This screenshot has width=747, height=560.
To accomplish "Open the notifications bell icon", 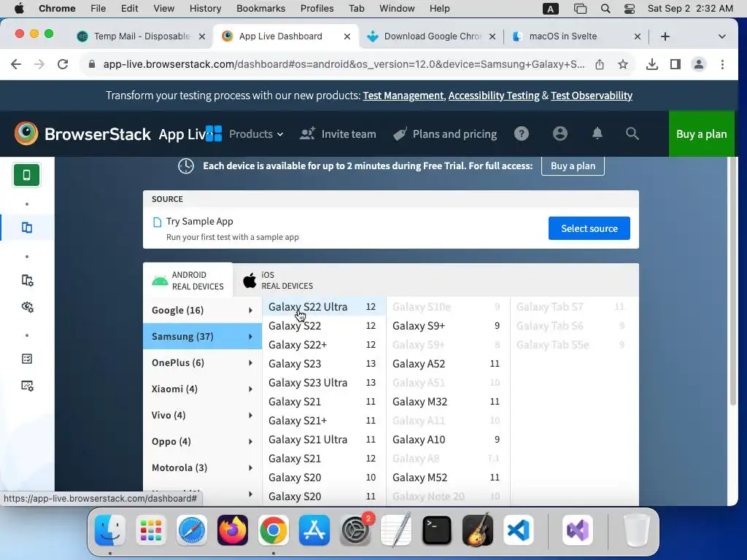I will (597, 134).
